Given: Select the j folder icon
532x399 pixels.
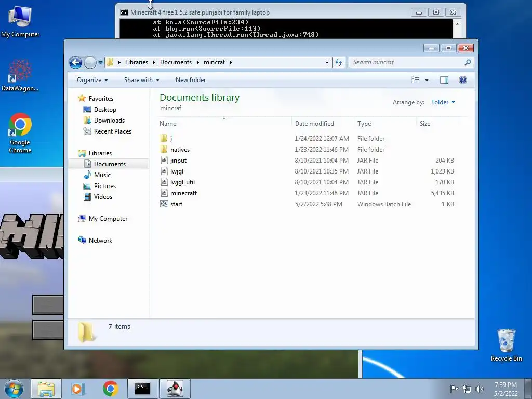Looking at the screenshot, I should pos(164,138).
